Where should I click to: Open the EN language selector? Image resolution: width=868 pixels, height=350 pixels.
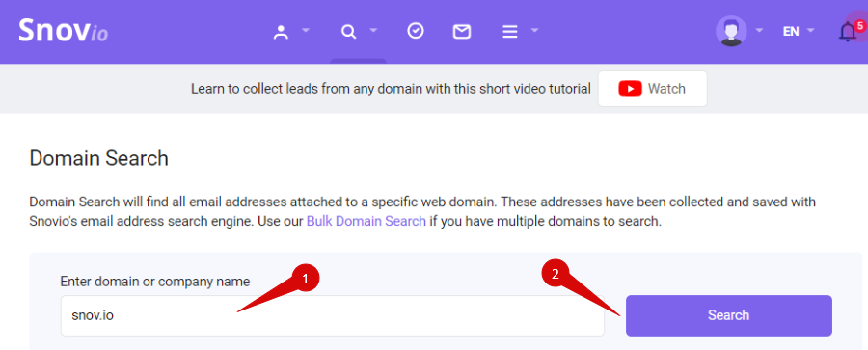click(x=799, y=31)
